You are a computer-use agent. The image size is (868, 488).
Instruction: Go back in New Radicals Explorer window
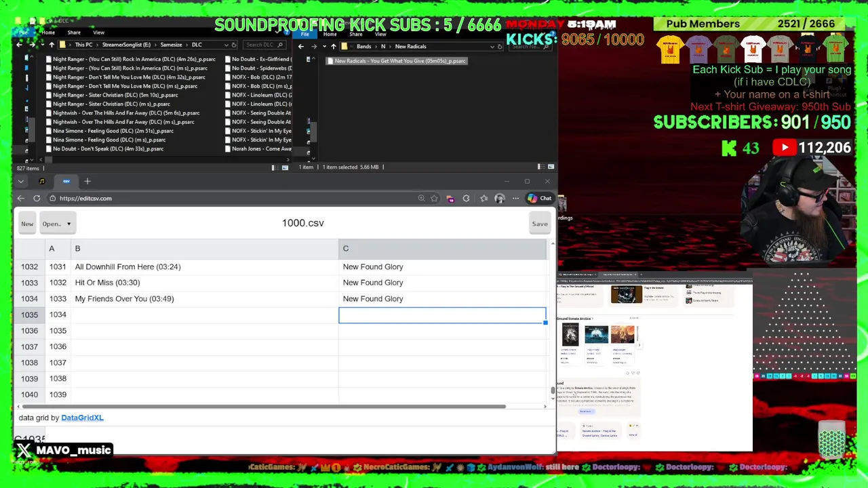(301, 47)
